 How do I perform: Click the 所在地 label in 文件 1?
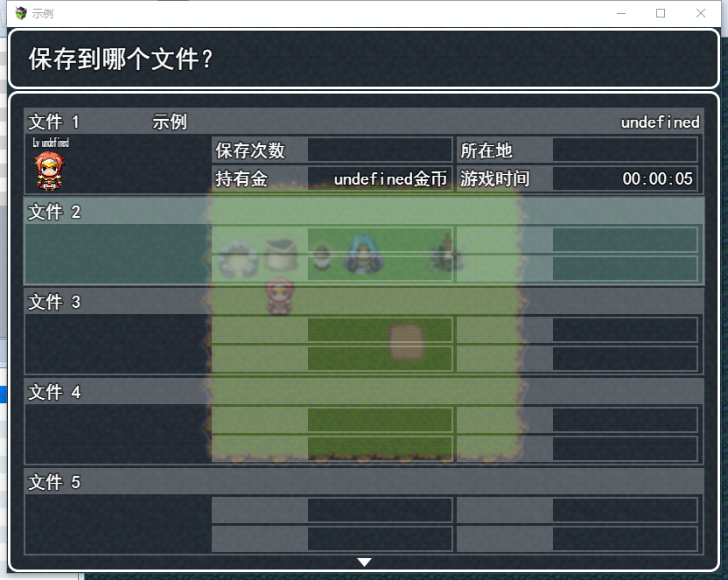[x=486, y=150]
